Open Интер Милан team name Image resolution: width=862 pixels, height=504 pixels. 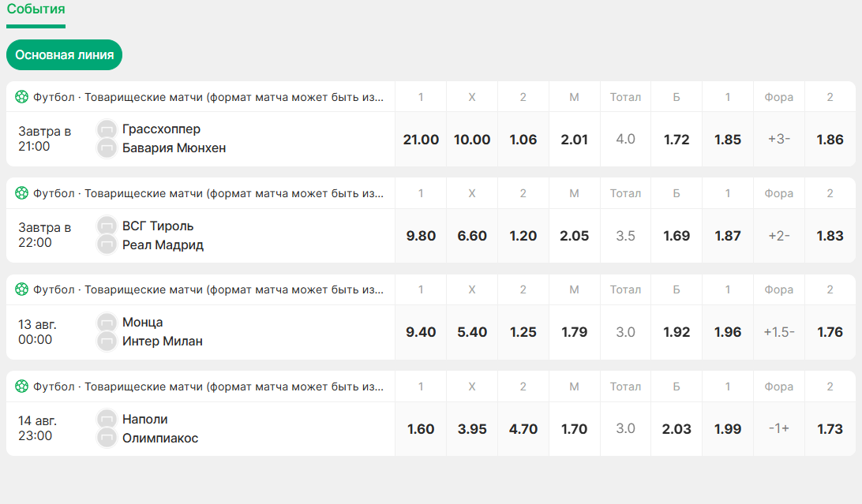(162, 341)
